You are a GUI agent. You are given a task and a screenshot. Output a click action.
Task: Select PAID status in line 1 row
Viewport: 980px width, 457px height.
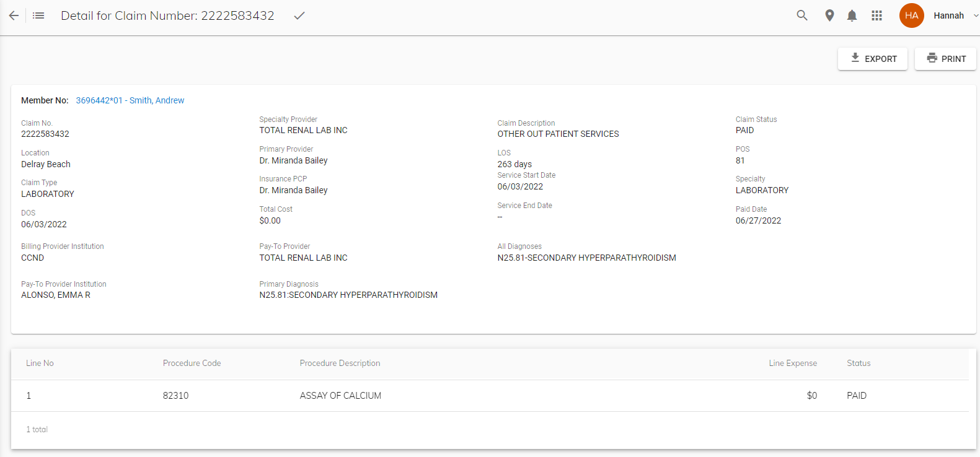tap(857, 396)
